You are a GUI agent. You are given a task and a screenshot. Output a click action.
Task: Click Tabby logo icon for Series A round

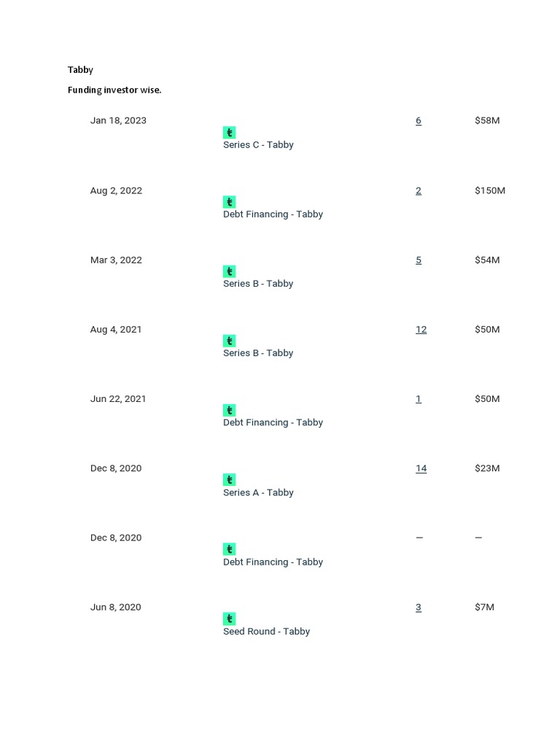(x=229, y=480)
